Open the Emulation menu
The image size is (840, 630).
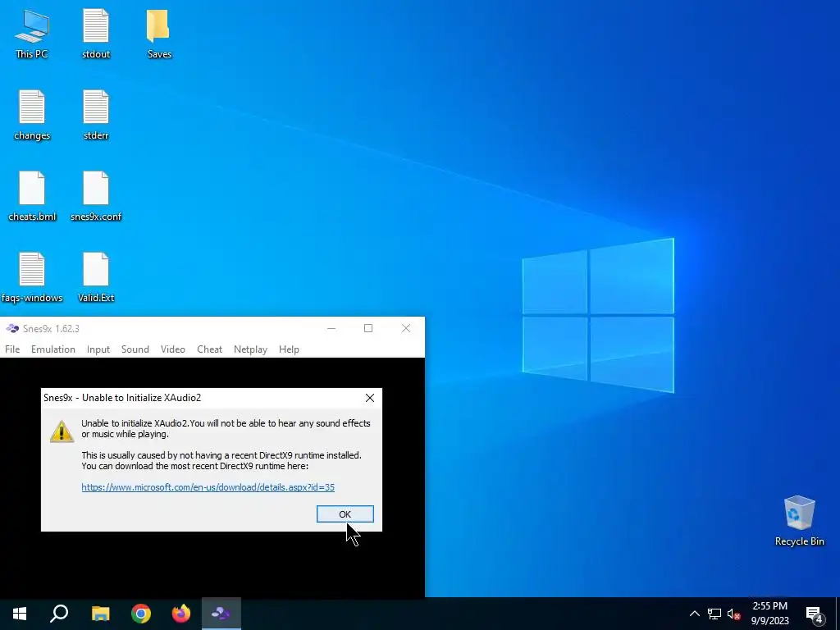tap(53, 349)
